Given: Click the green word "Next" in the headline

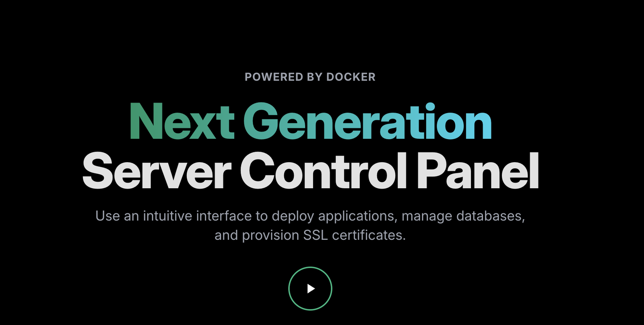Looking at the screenshot, I should [182, 122].
